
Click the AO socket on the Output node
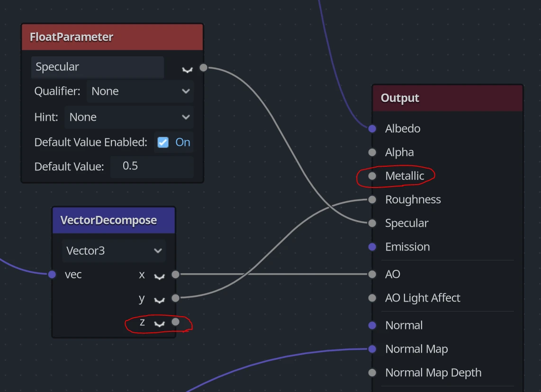(372, 274)
